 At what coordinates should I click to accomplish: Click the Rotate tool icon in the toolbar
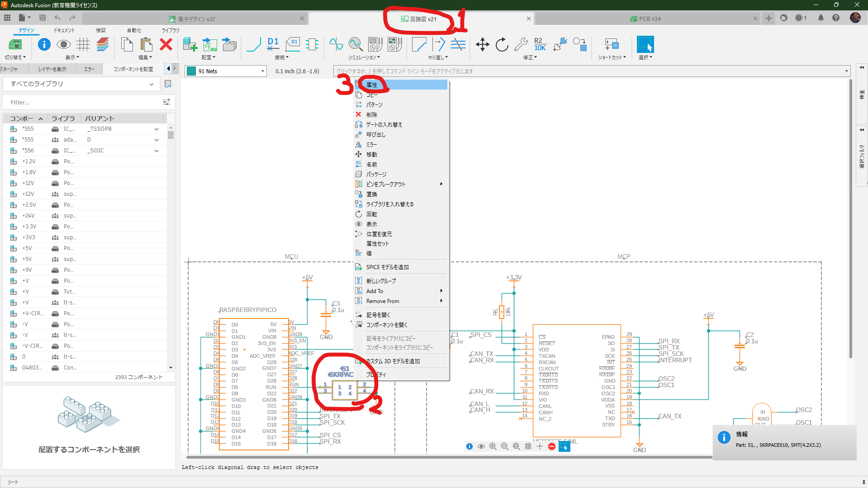pyautogui.click(x=502, y=44)
